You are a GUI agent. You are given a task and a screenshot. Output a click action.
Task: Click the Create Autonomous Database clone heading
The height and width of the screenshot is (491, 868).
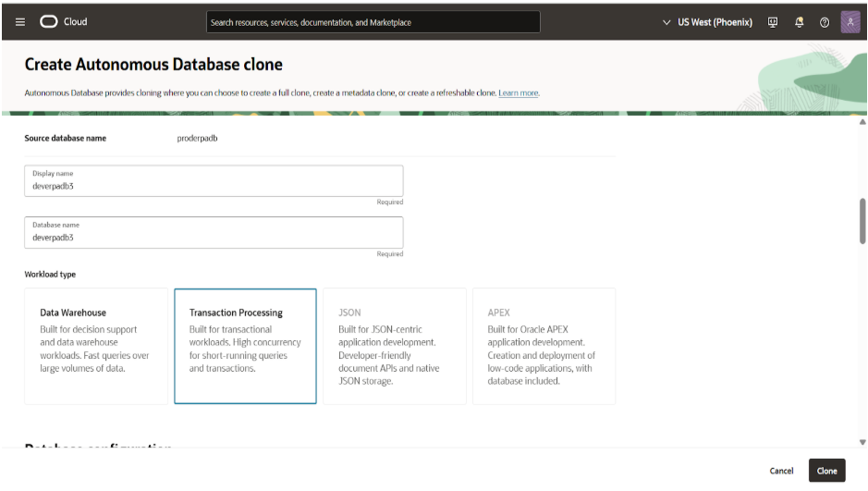(153, 64)
